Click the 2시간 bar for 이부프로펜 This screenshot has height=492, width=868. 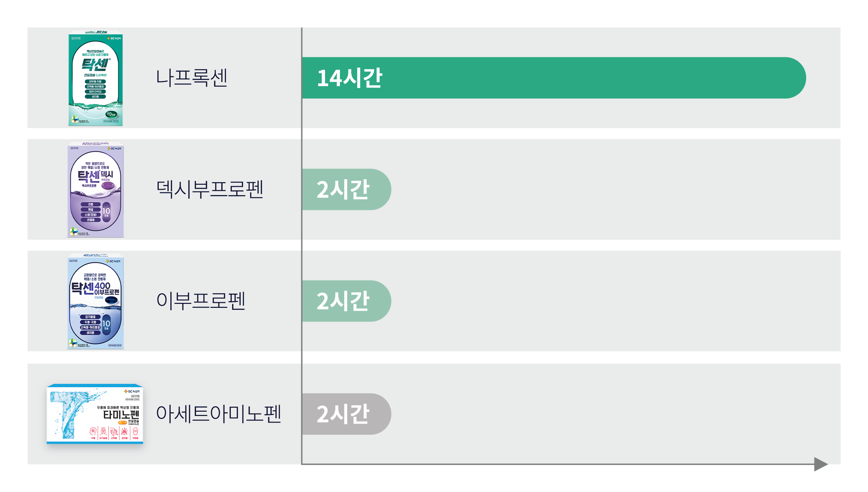[346, 301]
